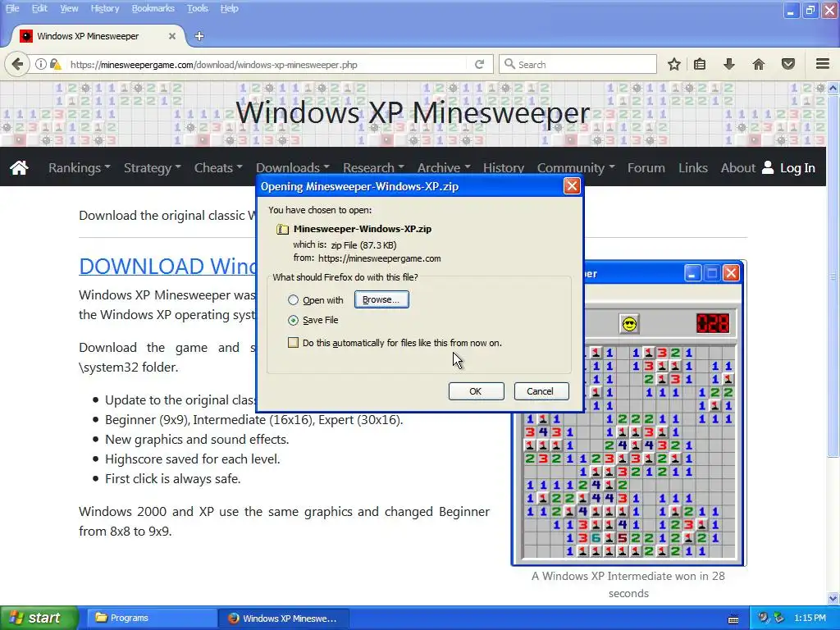Click the Programs folder icon in the taskbar
The width and height of the screenshot is (840, 630).
pyautogui.click(x=101, y=617)
